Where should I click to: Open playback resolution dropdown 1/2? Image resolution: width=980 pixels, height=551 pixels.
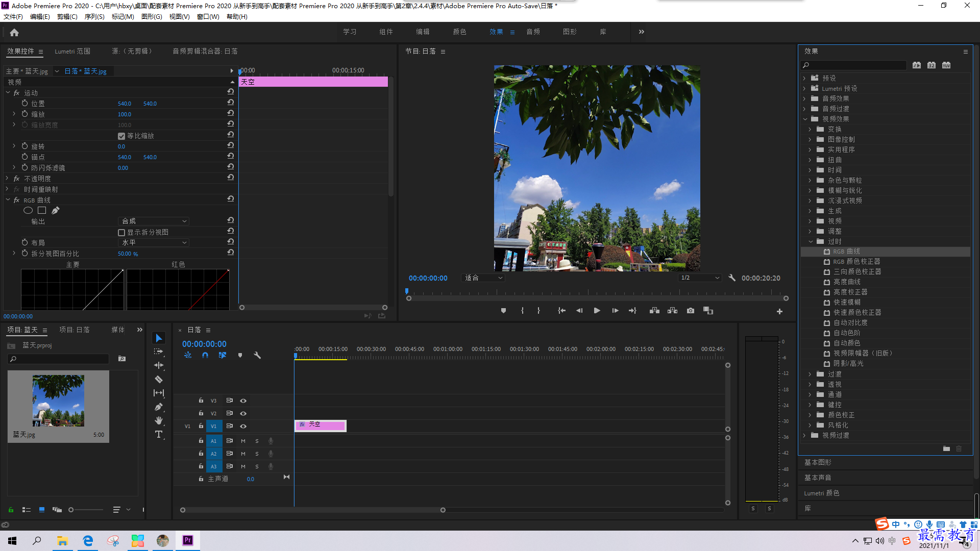pyautogui.click(x=699, y=278)
